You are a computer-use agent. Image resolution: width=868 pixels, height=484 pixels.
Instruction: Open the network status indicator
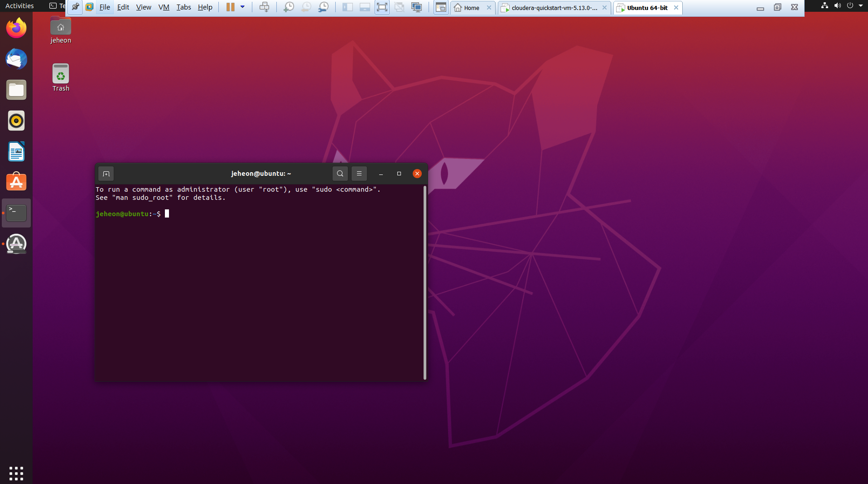pos(825,6)
